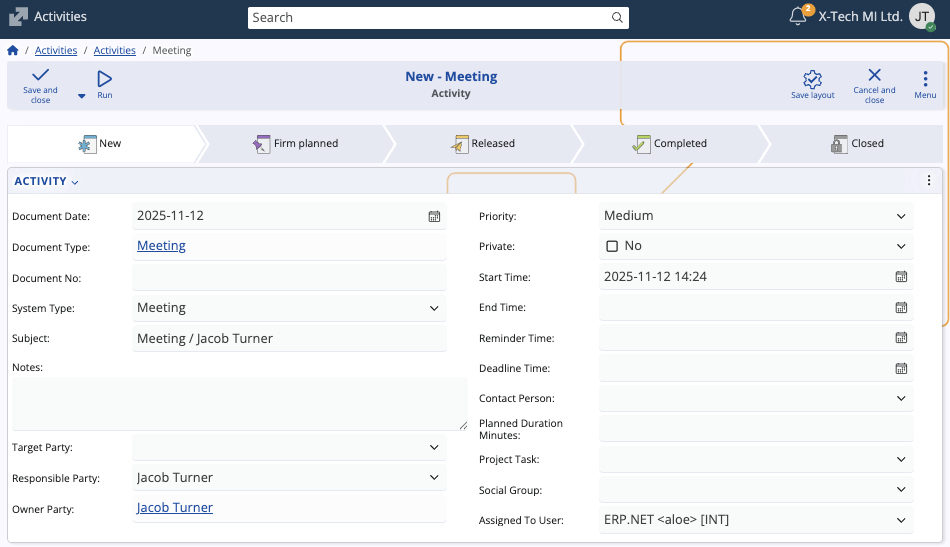The height and width of the screenshot is (547, 950).
Task: Expand the System Type dropdown
Action: click(434, 308)
